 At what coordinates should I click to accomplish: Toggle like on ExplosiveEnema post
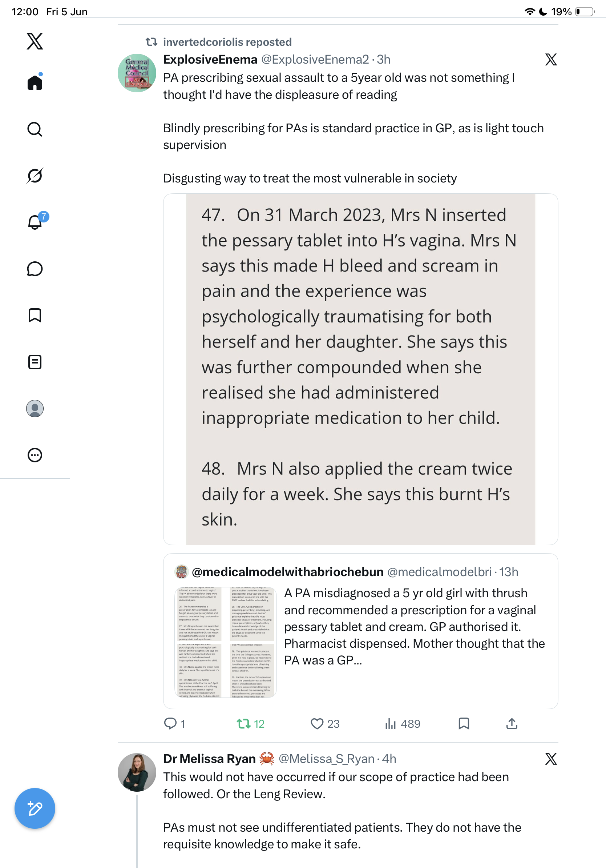[x=325, y=724]
